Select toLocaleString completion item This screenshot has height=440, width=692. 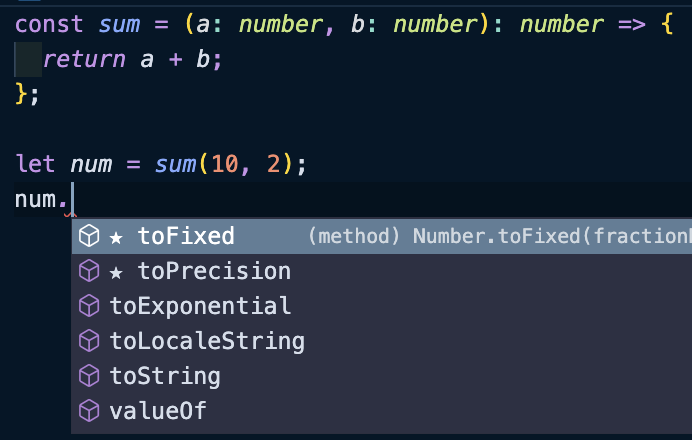pos(382,341)
